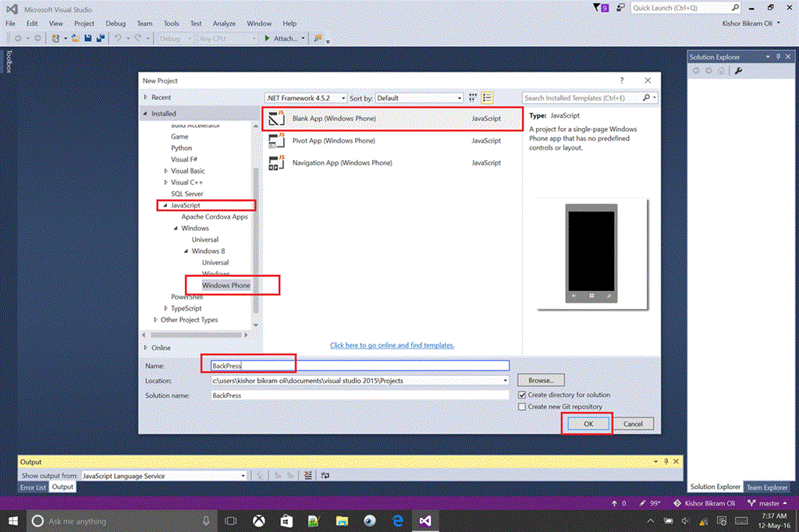This screenshot has height=532, width=799.
Task: Click the green Attach play button
Action: click(267, 38)
